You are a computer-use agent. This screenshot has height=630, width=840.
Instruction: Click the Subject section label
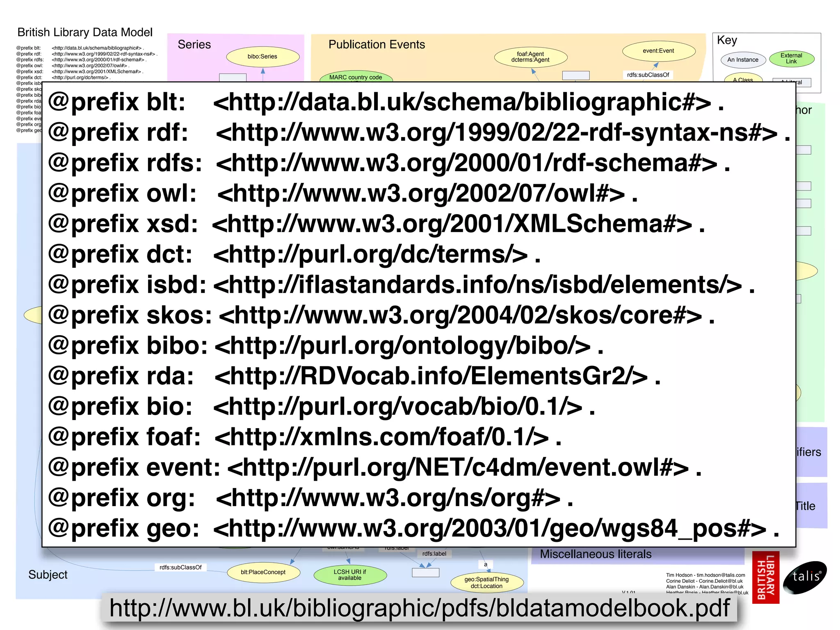48,575
